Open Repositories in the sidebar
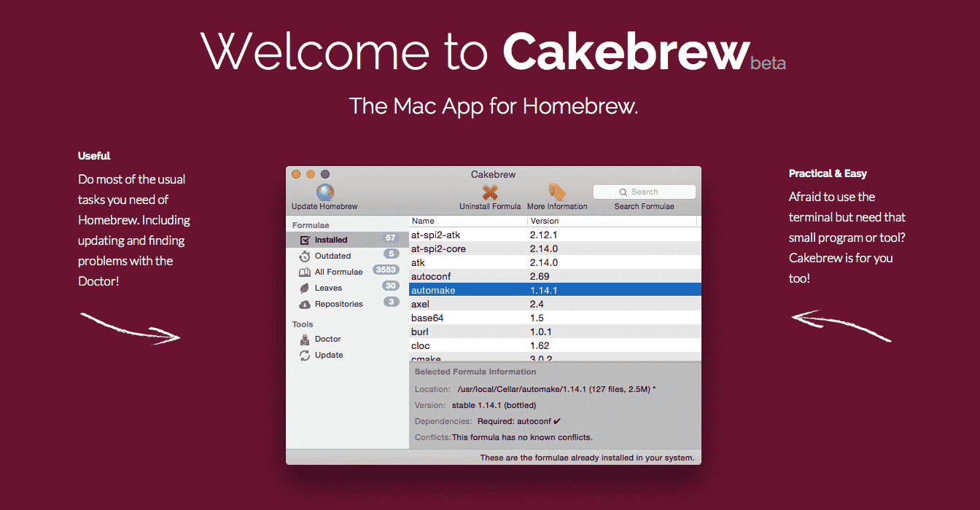 point(347,304)
